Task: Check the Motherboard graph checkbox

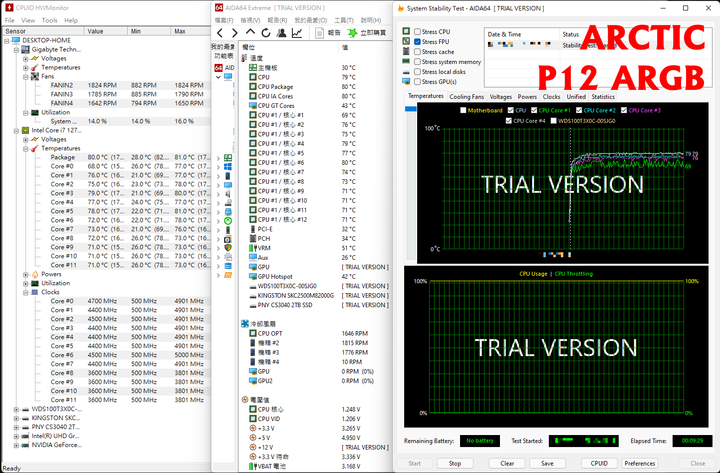Action: pyautogui.click(x=463, y=110)
